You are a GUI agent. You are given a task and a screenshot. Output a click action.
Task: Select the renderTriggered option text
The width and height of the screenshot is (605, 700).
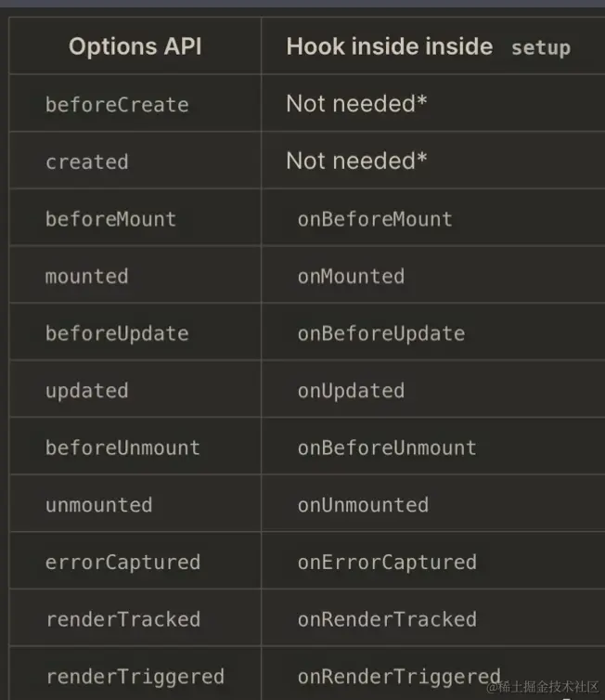[x=135, y=677]
